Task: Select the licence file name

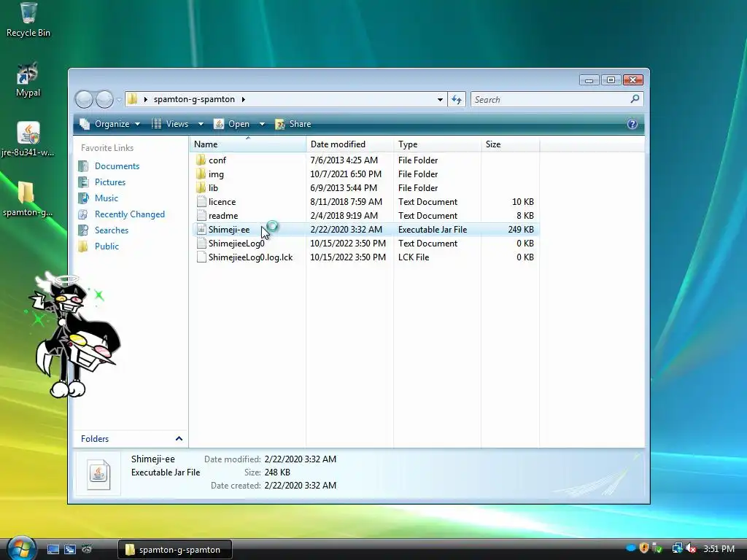Action: click(x=222, y=202)
